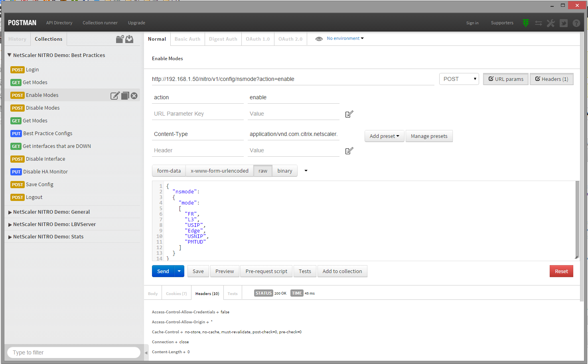
Task: Open the green Interceptor traffic light icon
Action: [x=526, y=23]
